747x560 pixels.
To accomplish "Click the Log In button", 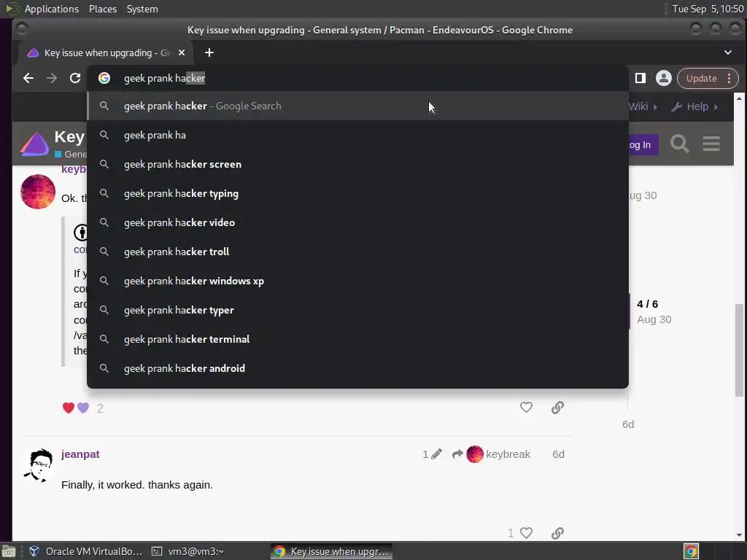I will click(x=643, y=145).
